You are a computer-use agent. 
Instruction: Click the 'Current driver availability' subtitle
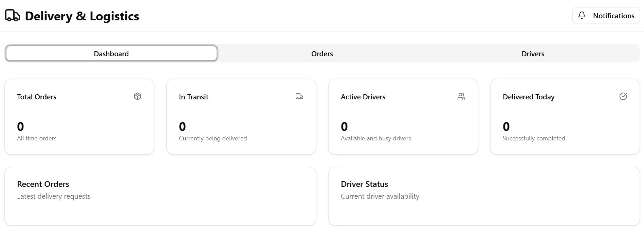pos(380,196)
